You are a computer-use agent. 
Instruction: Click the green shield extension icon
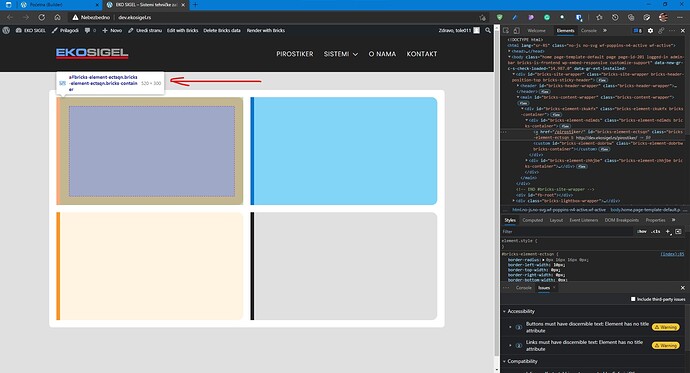pos(499,17)
